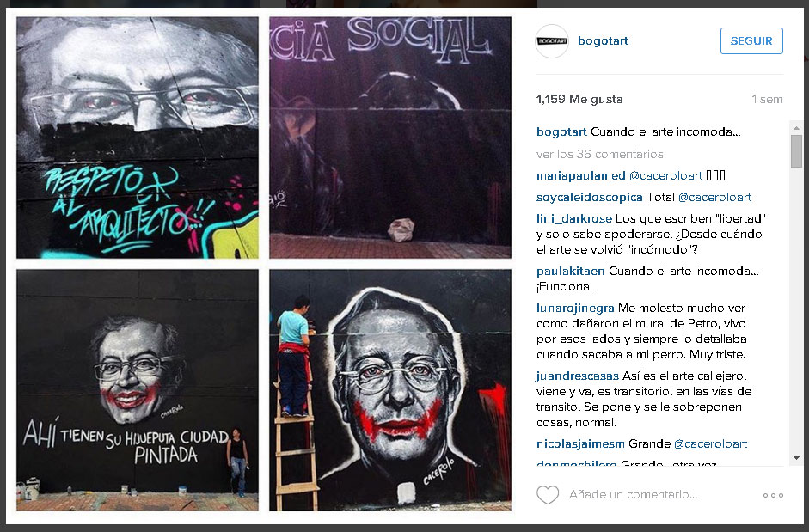Open the bogotart username in the header

[603, 40]
